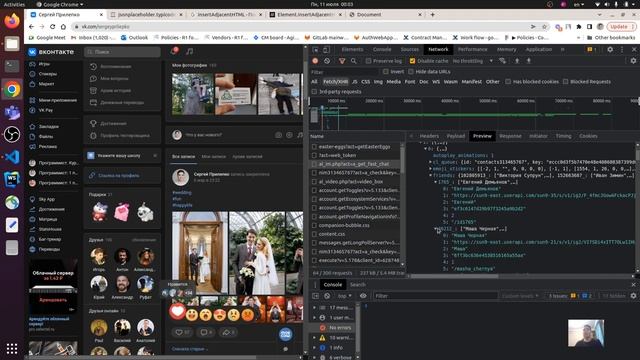The width and height of the screenshot is (640, 360).
Task: Click the DevTools record network log button
Action: tap(315, 61)
